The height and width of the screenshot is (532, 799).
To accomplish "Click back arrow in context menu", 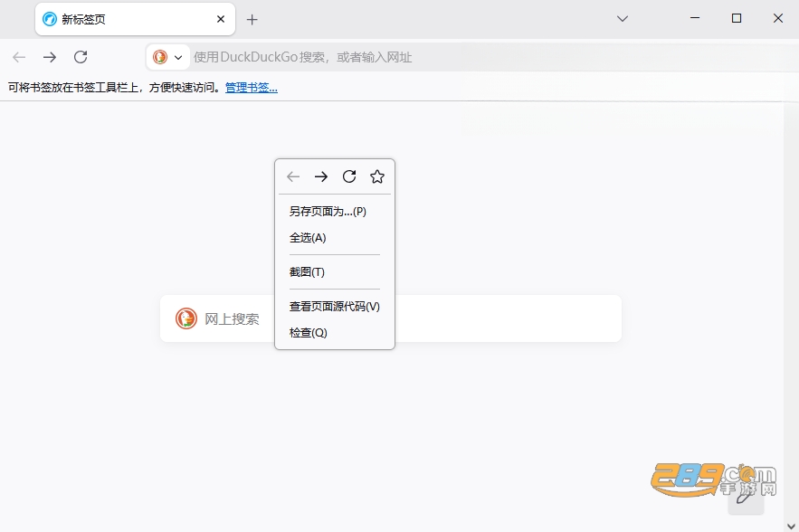I will point(293,176).
